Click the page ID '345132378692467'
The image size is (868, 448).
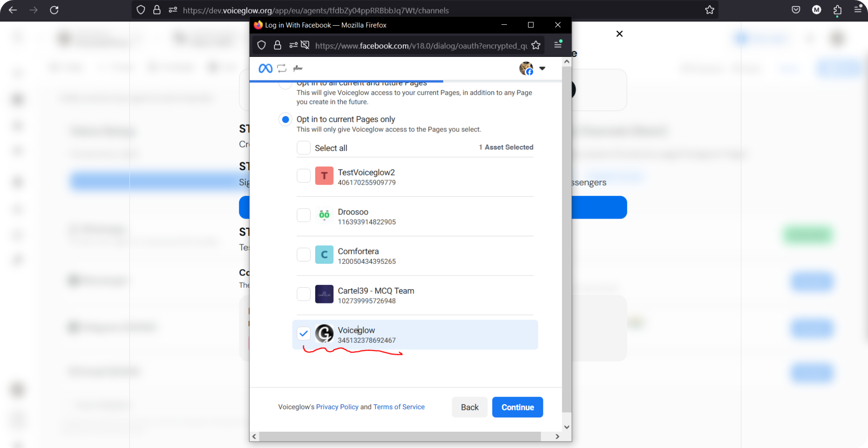point(367,340)
